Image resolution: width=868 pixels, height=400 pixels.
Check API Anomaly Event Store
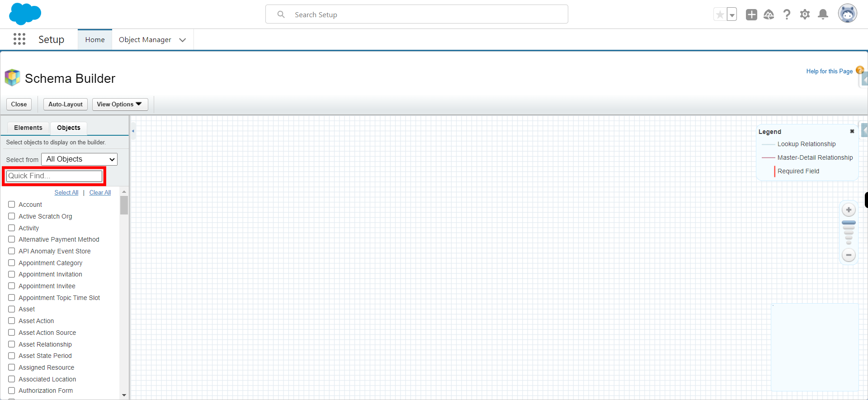12,251
